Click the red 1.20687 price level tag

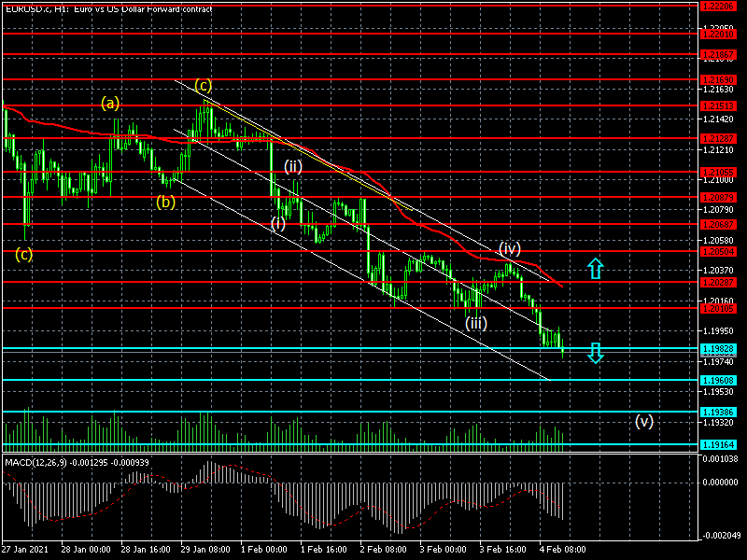click(719, 224)
